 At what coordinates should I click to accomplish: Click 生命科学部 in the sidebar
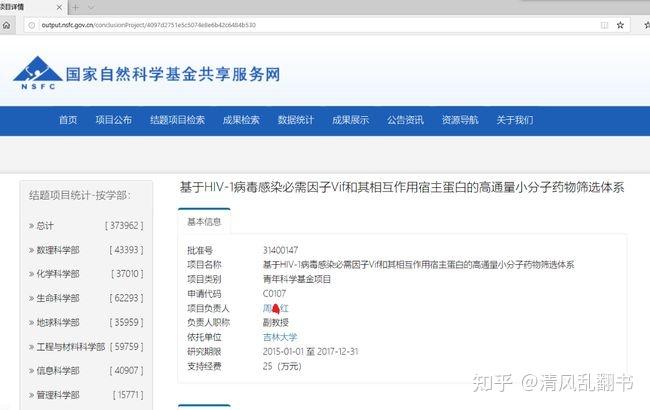[58, 298]
